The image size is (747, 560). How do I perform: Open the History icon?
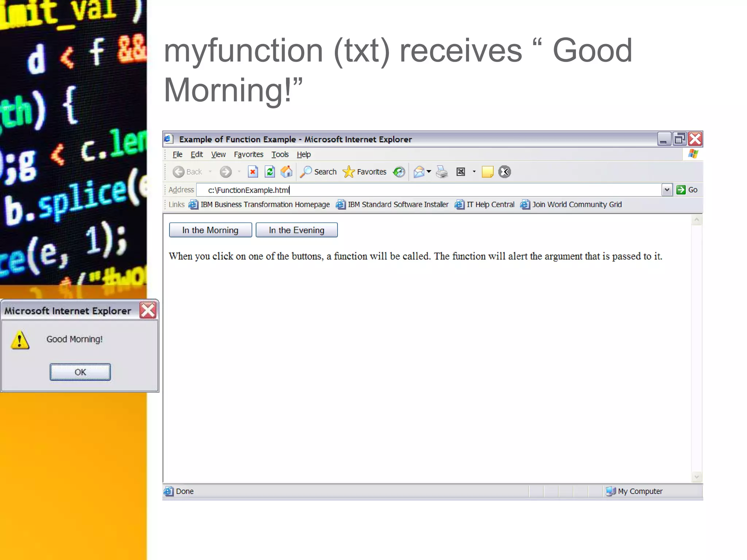399,172
